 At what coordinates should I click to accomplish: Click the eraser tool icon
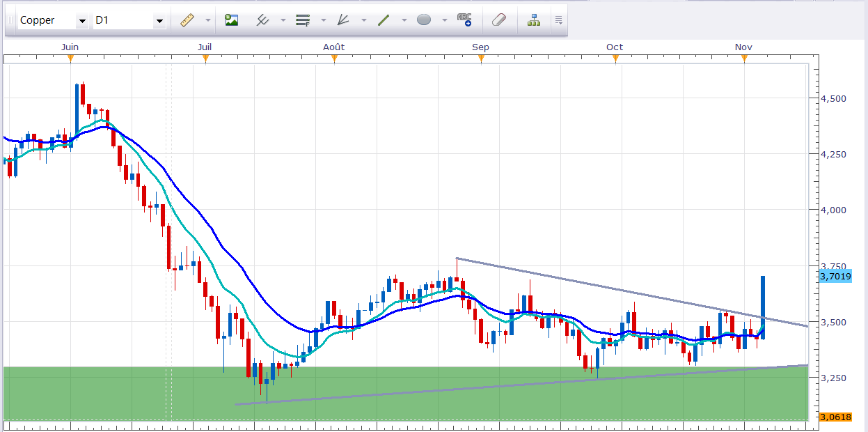498,20
